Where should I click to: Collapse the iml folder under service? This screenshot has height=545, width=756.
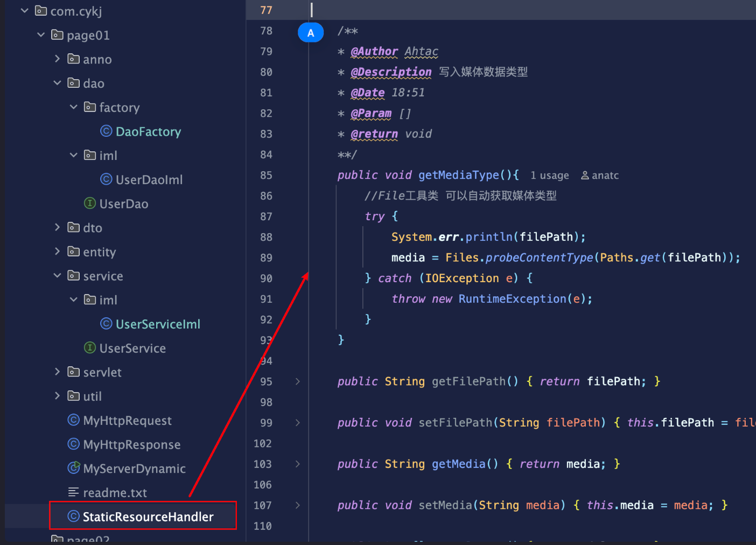coord(74,299)
